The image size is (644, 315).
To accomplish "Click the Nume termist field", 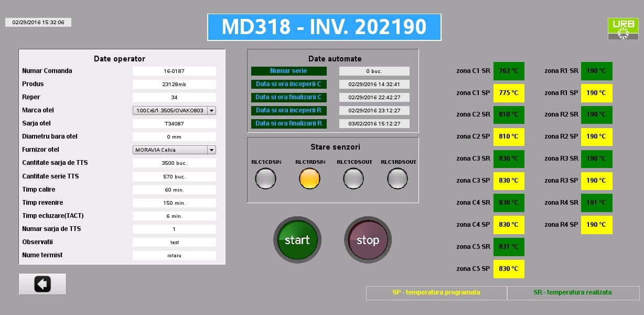I will pos(174,255).
